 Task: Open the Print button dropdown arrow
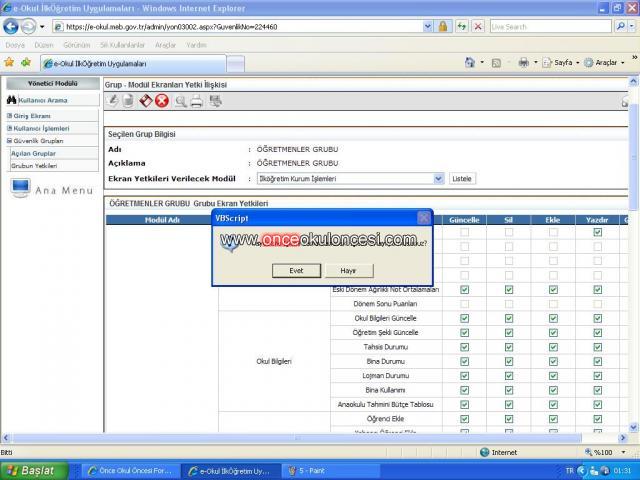pos(536,63)
